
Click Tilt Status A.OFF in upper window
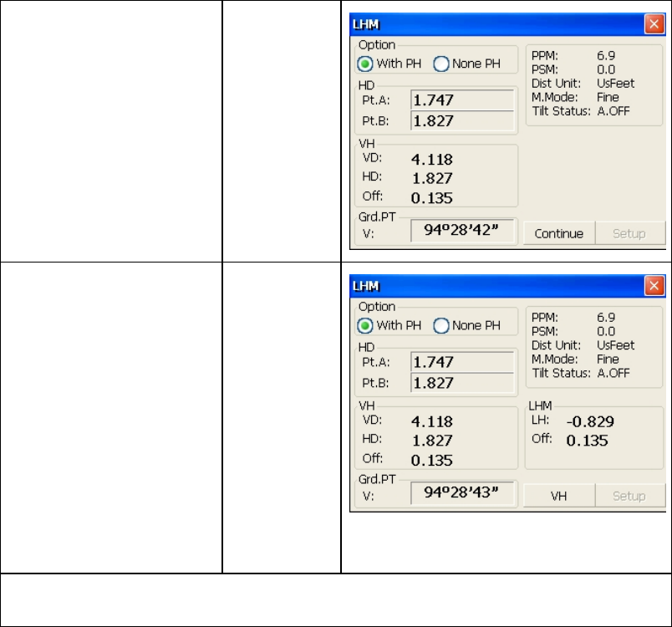click(x=613, y=111)
